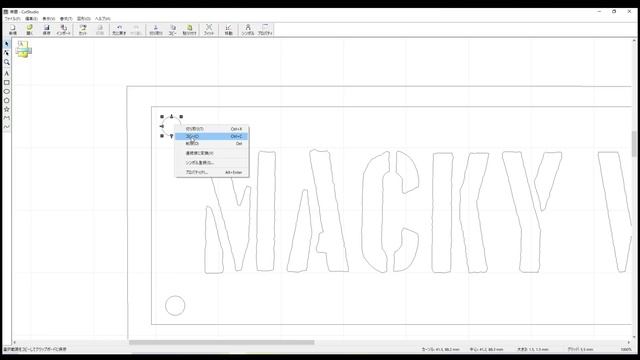This screenshot has height=360, width=640.
Task: Click the Save toolbar icon
Action: (47, 29)
